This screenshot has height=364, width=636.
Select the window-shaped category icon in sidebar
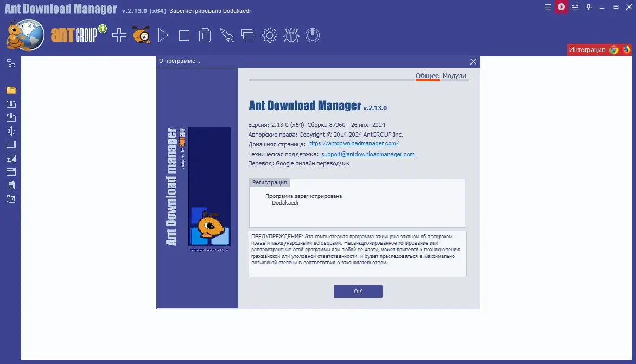click(x=11, y=172)
